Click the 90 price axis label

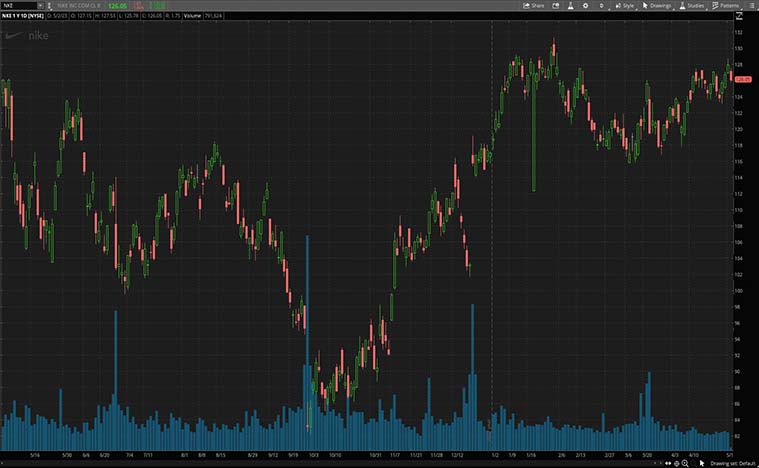pyautogui.click(x=737, y=371)
